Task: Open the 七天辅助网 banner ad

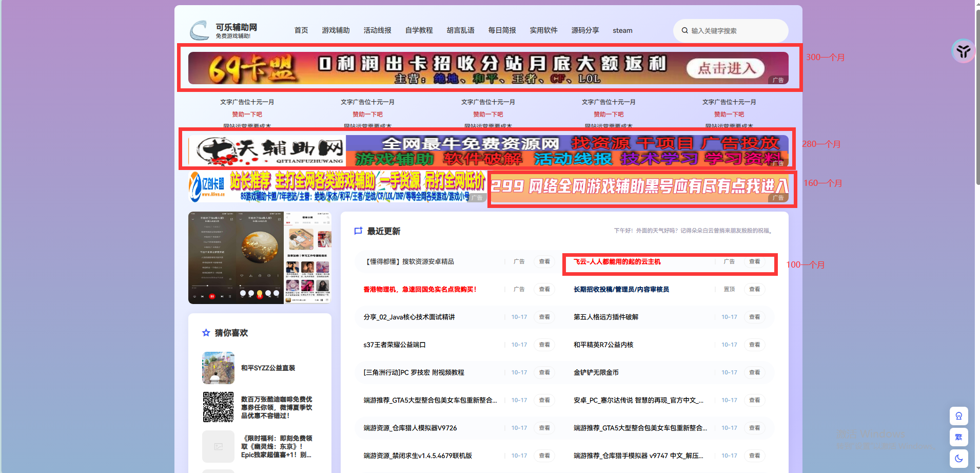Action: click(488, 151)
